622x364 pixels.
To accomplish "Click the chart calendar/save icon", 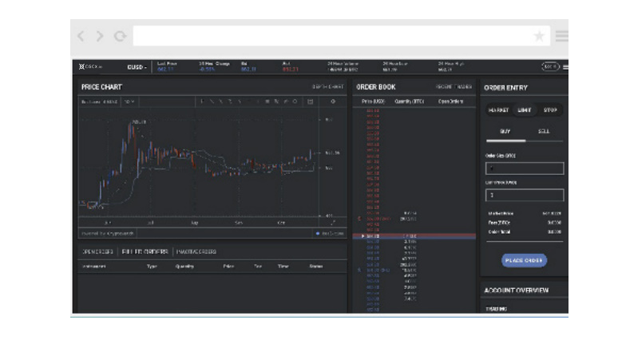I will (311, 101).
